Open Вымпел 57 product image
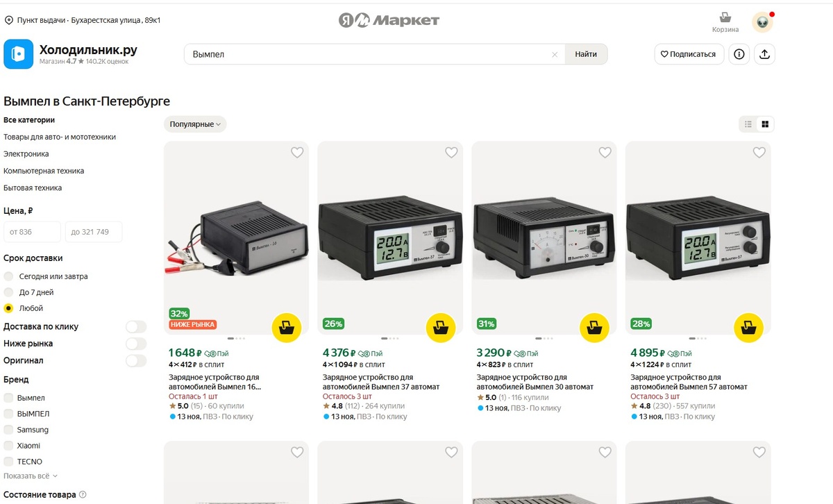The width and height of the screenshot is (833, 504). (x=698, y=238)
